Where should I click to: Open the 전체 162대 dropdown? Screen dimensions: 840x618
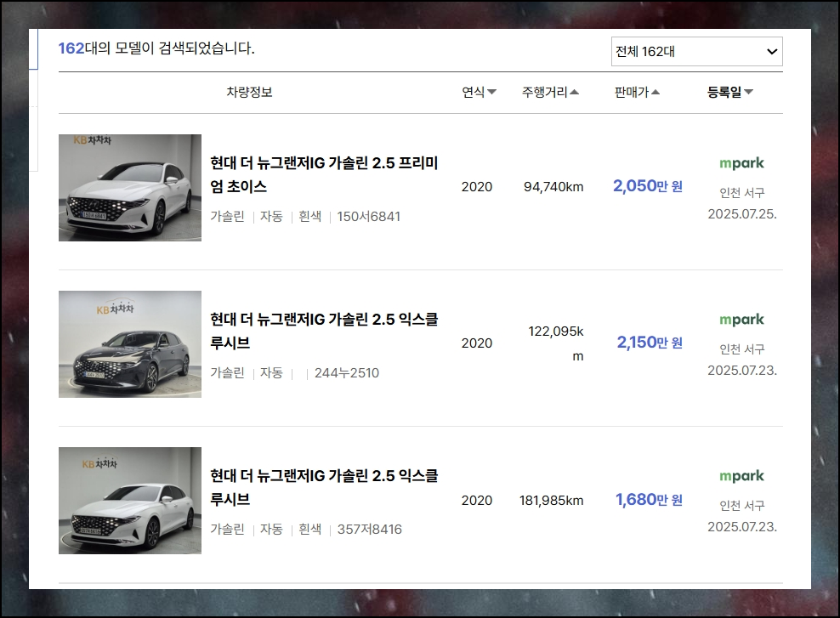click(696, 51)
